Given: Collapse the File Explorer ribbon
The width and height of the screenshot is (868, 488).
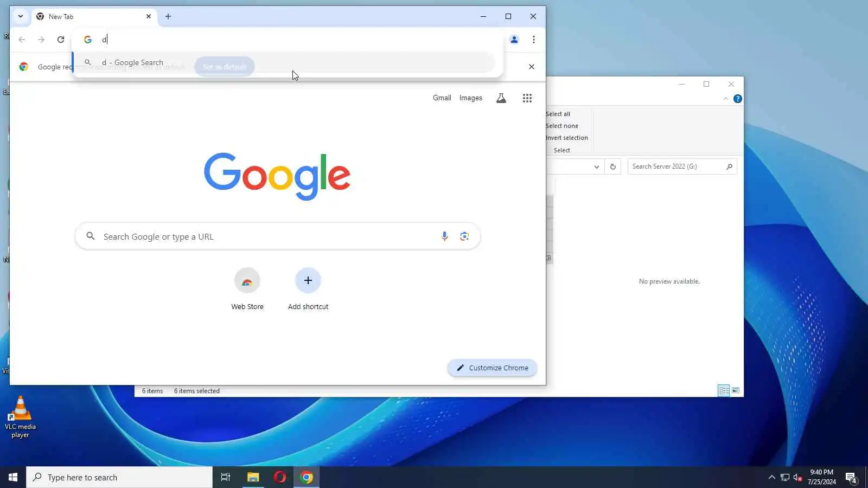Looking at the screenshot, I should point(726,99).
